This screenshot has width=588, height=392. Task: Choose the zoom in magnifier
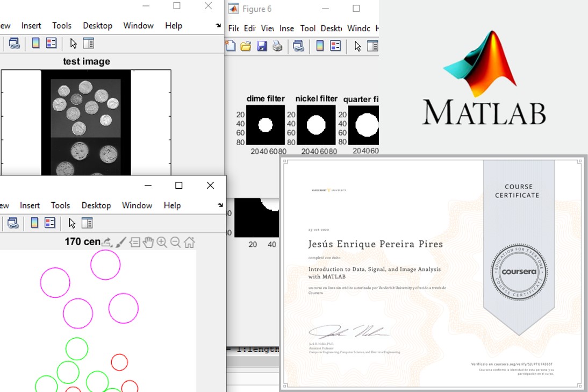[x=162, y=243]
